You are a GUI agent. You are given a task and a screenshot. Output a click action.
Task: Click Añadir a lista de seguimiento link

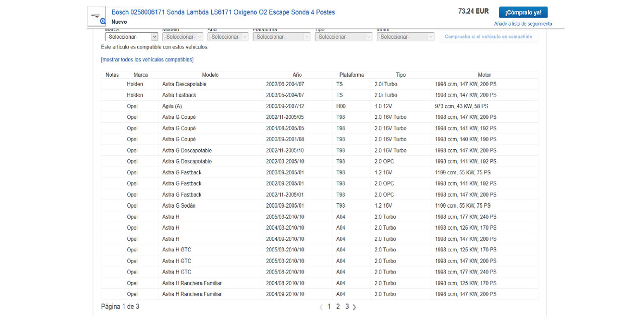pos(523,24)
